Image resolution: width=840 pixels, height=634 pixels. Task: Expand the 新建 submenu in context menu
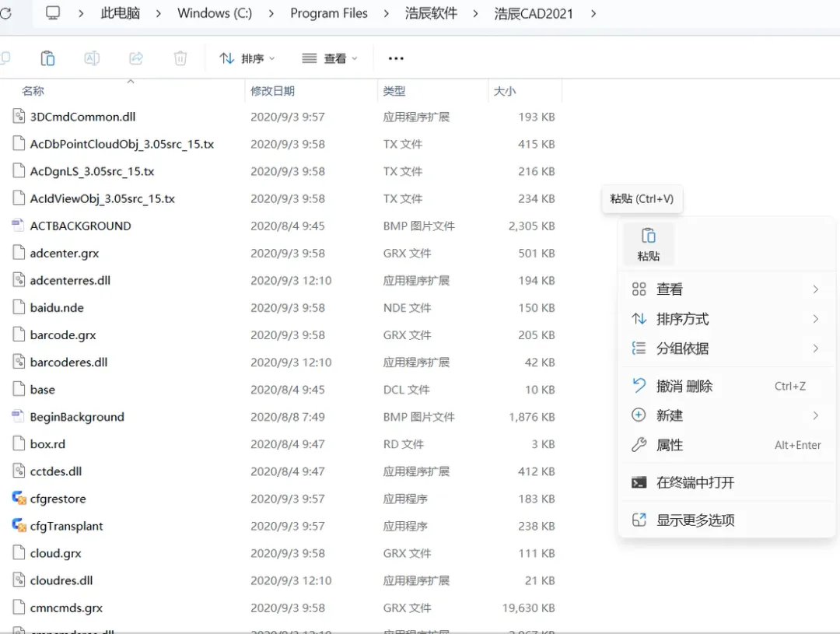815,415
